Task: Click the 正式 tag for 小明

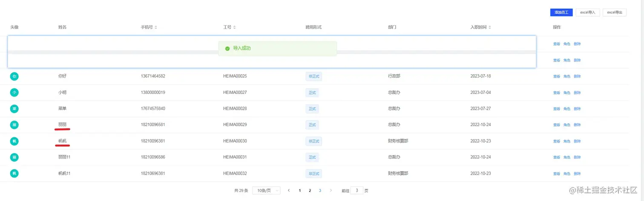Action: click(x=312, y=93)
